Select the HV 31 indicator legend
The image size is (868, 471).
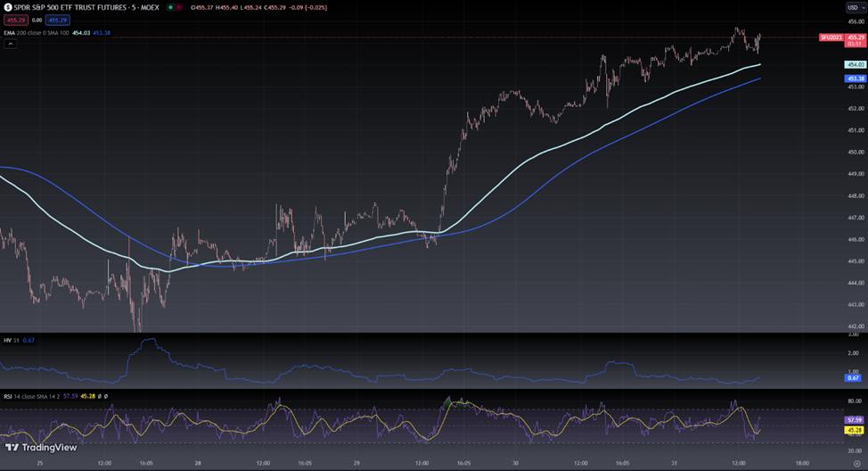pyautogui.click(x=11, y=340)
